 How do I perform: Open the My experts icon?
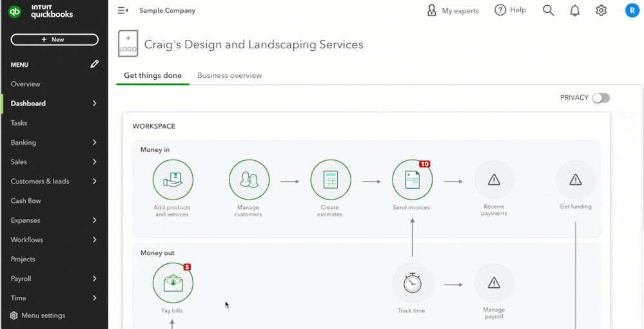pyautogui.click(x=432, y=11)
